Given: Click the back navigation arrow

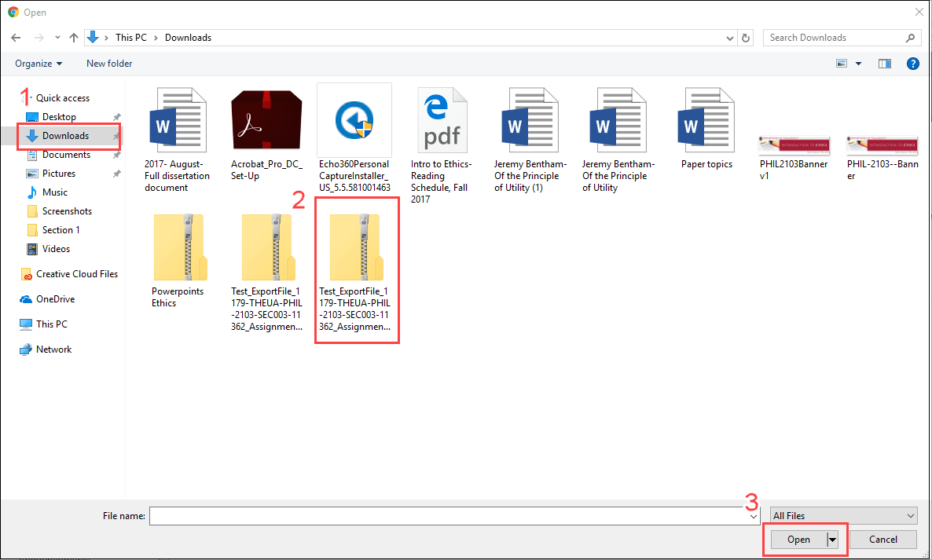Looking at the screenshot, I should point(16,37).
